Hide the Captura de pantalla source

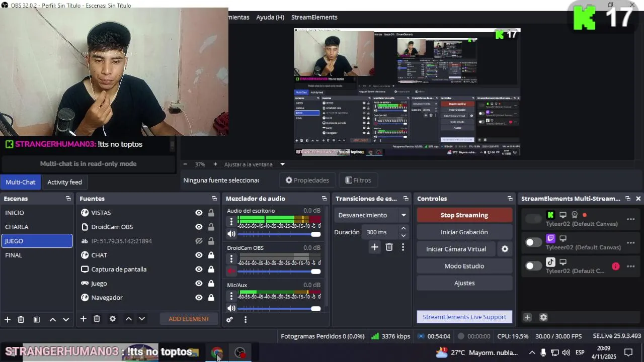point(199,269)
